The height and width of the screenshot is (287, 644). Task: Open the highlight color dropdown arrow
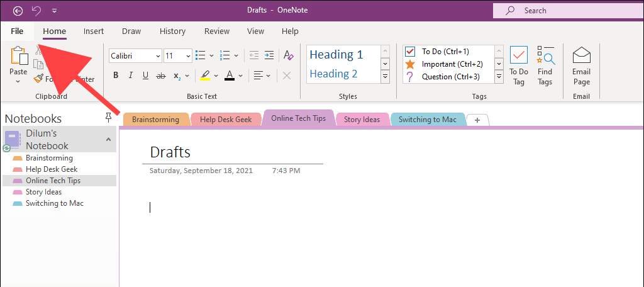point(216,76)
